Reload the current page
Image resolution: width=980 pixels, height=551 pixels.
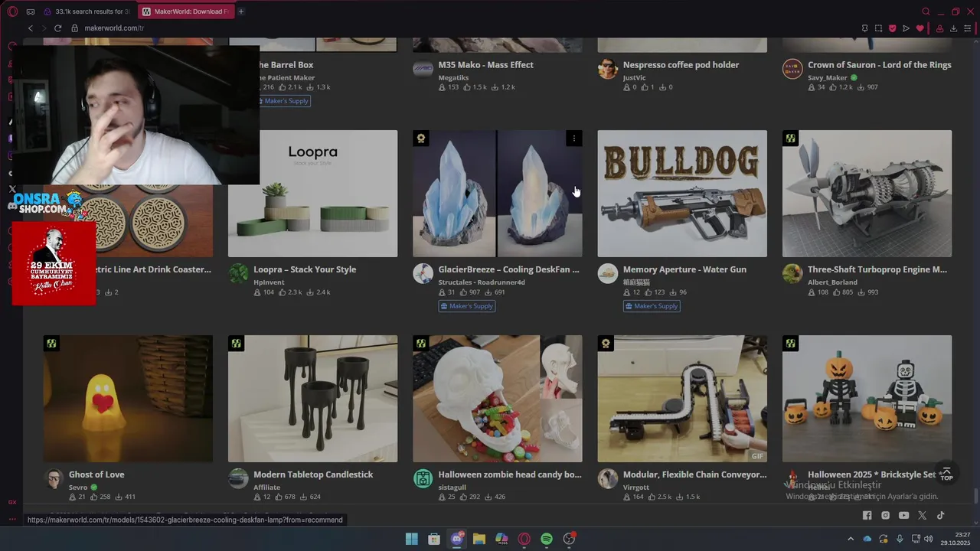57,28
